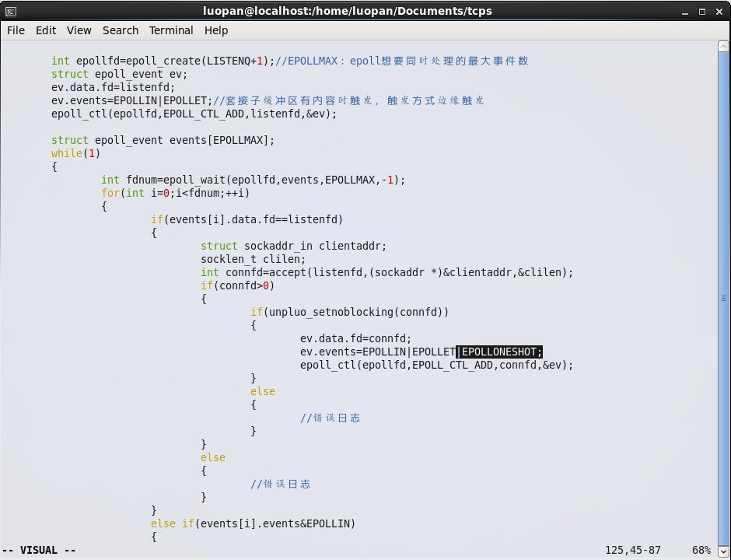
Task: Click 'struct sockaddr_in clientaddr;' line
Action: [294, 247]
